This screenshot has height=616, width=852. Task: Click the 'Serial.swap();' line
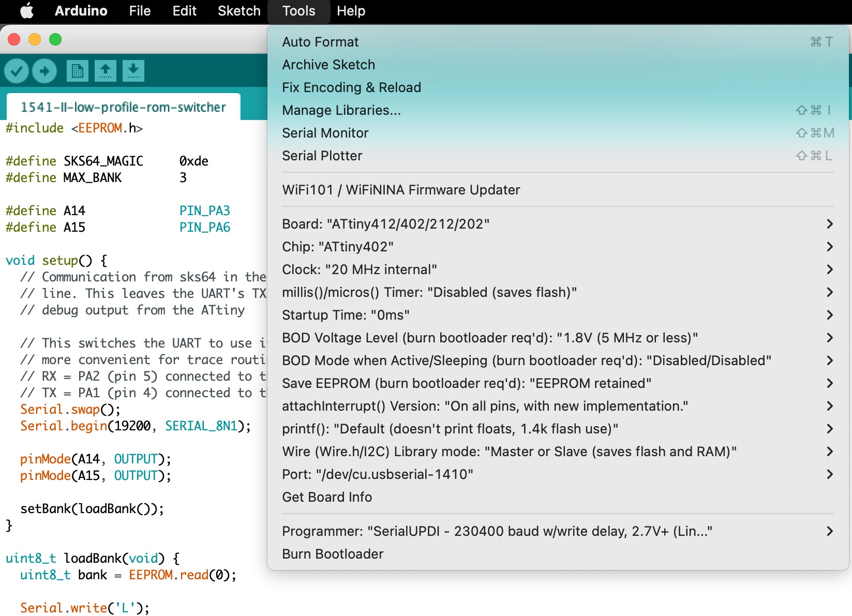pyautogui.click(x=70, y=409)
